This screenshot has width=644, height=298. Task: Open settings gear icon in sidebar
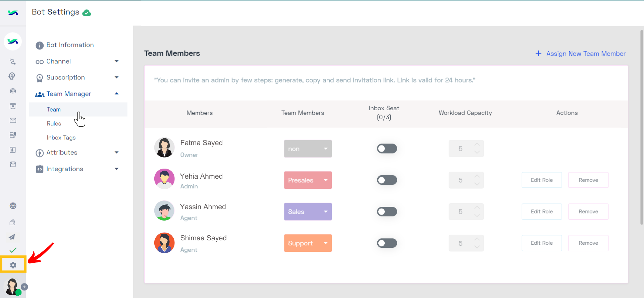[x=13, y=265]
